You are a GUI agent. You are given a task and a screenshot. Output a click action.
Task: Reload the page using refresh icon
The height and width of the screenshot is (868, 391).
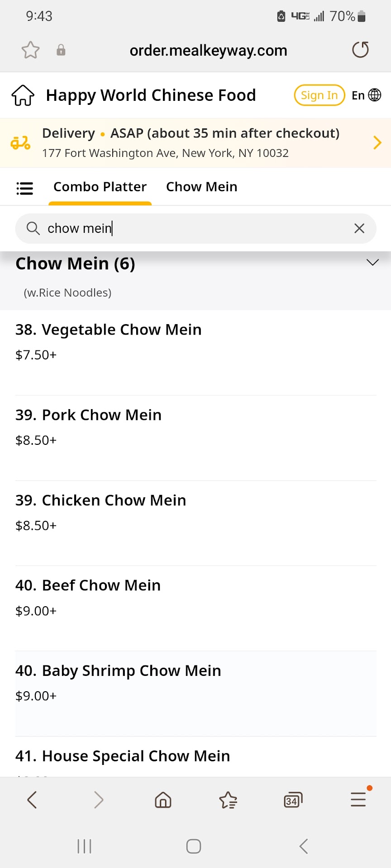360,50
